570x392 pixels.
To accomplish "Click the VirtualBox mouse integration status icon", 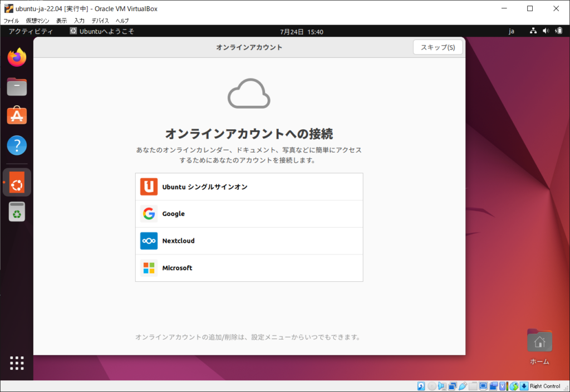I will click(x=514, y=386).
